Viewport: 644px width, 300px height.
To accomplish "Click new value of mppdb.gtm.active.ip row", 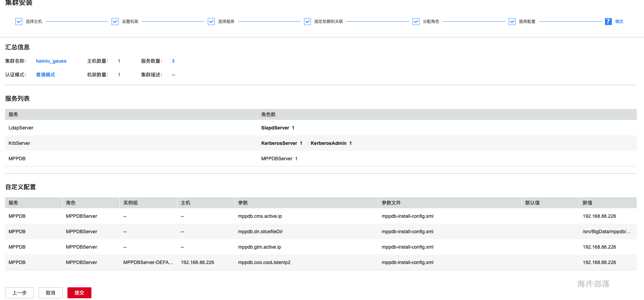I will (599, 247).
